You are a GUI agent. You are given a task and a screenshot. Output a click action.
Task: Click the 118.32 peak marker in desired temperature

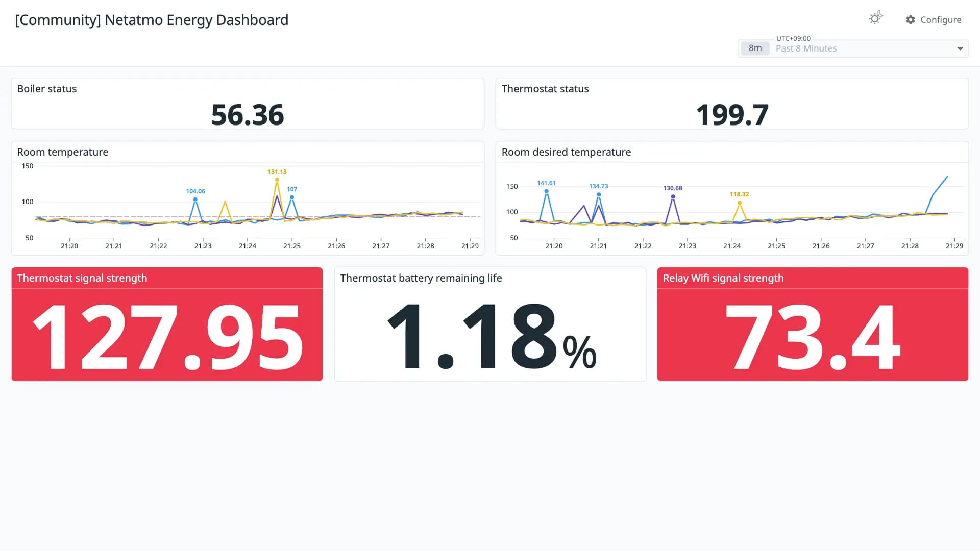point(740,203)
